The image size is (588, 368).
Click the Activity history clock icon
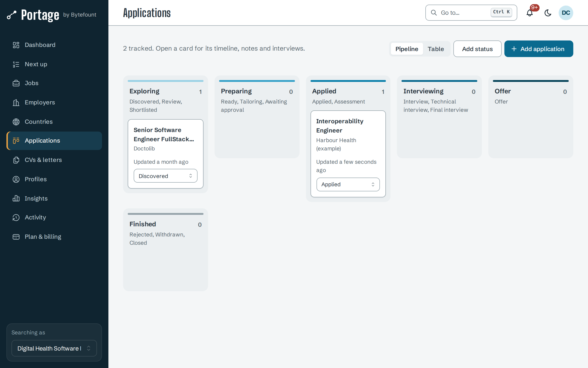(16, 217)
